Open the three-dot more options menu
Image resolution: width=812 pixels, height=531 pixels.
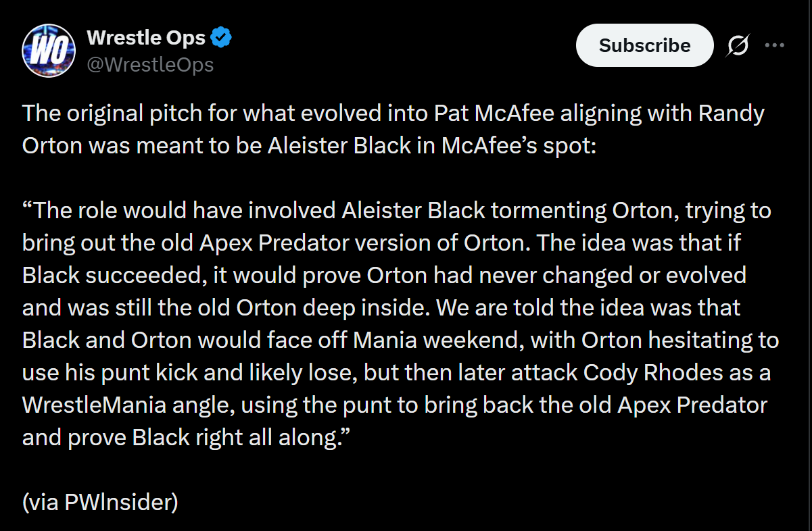774,45
